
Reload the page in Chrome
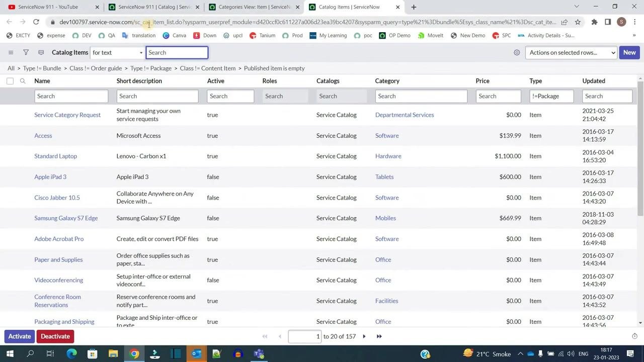(x=36, y=22)
